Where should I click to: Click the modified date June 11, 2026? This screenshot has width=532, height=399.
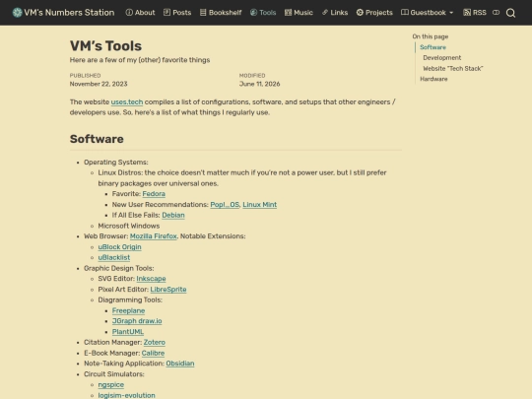259,84
